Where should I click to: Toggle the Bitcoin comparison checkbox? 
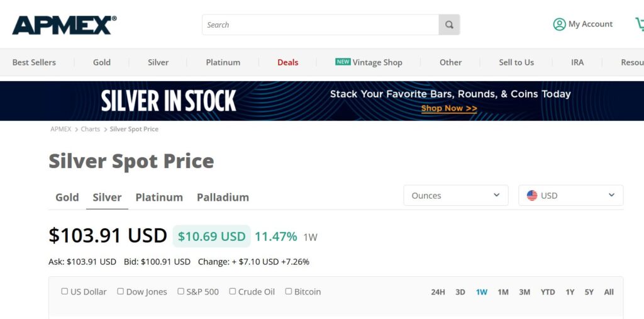(289, 291)
